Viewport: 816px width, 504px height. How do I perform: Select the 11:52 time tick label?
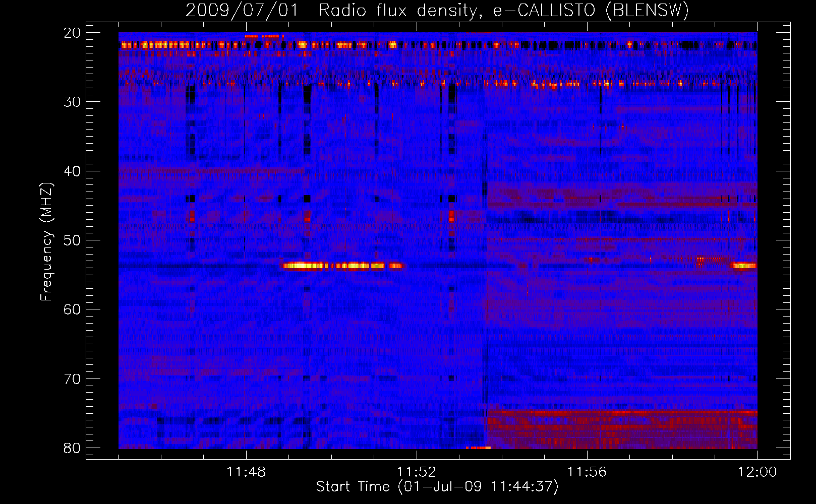417,472
